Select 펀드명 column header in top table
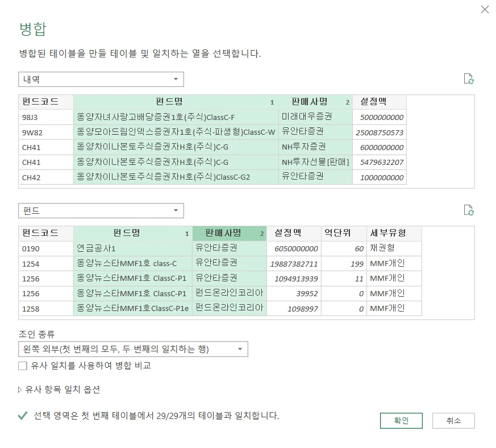 click(x=169, y=102)
